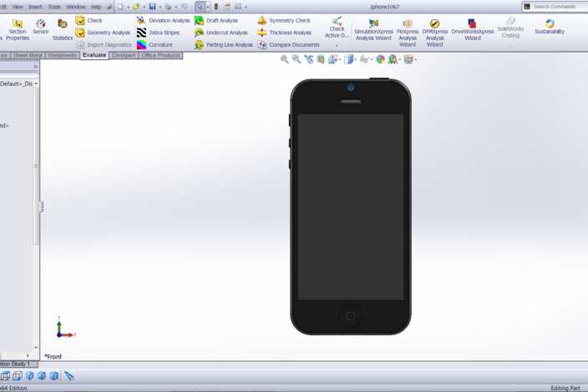This screenshot has width=588, height=392.
Task: Run Undercut Analysis
Action: 221,33
